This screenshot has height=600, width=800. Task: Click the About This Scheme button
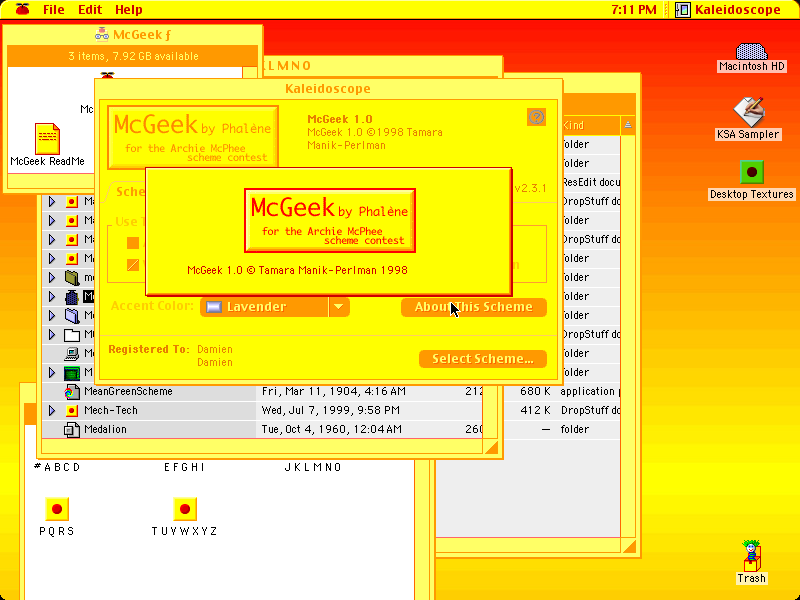click(473, 307)
